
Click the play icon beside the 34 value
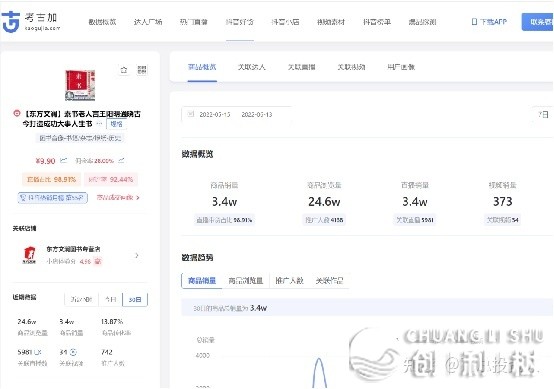(x=73, y=352)
